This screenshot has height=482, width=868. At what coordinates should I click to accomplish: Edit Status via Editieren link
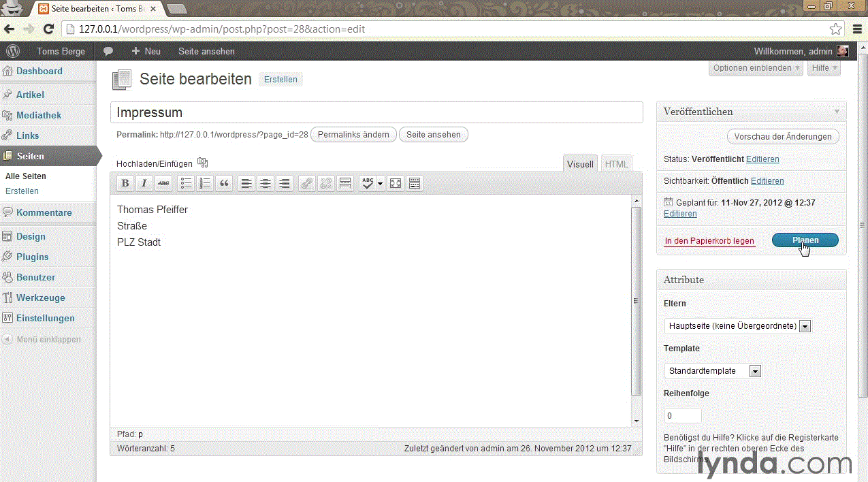(762, 159)
